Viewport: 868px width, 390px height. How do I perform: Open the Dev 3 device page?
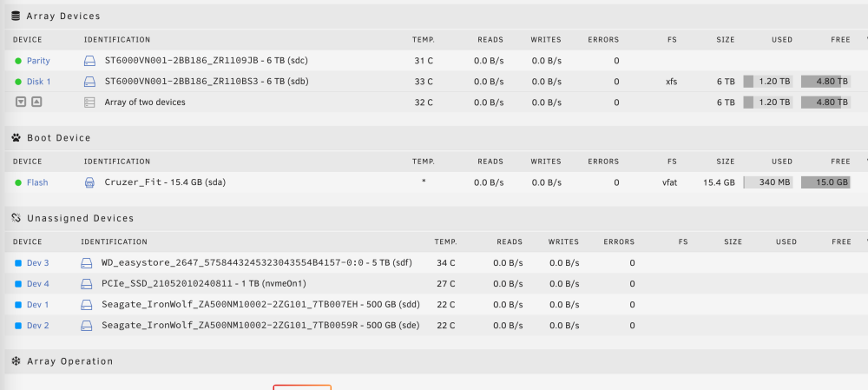click(x=37, y=263)
